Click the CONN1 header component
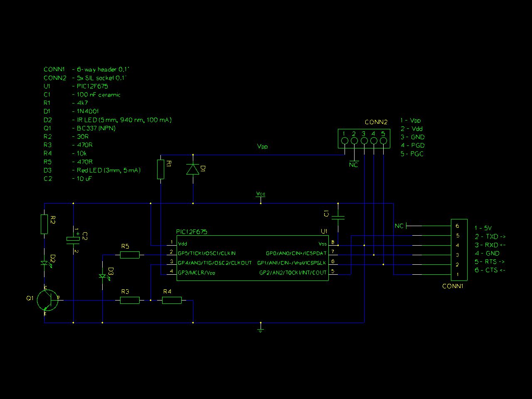This screenshot has width=532, height=399. click(459, 250)
